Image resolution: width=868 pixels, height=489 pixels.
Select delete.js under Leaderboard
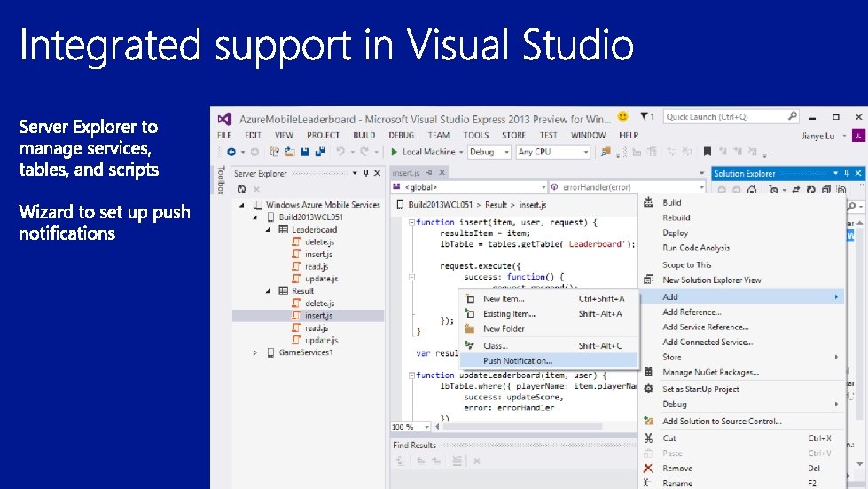point(319,242)
